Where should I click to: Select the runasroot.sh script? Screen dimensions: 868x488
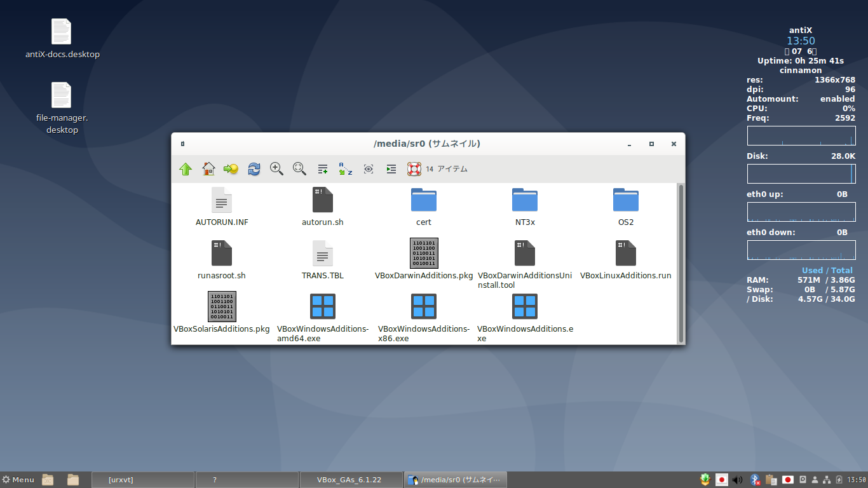tap(222, 261)
